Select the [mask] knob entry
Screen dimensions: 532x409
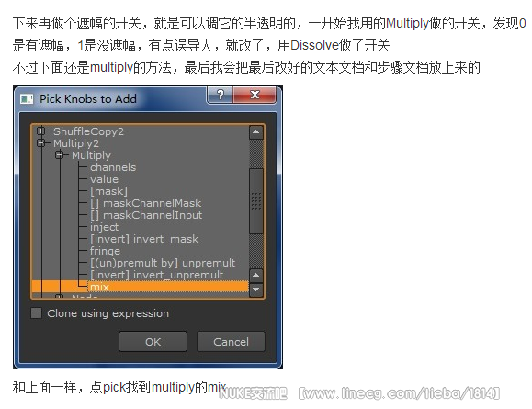point(109,191)
